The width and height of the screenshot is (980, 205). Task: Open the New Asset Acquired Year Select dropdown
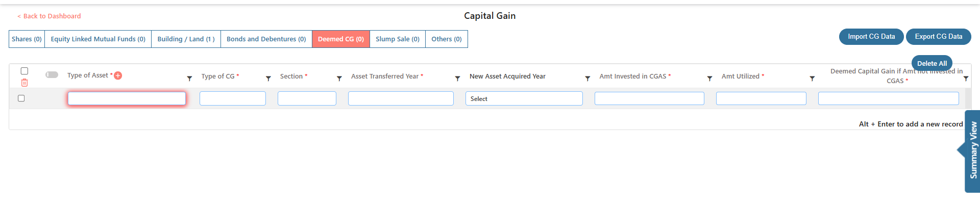click(524, 98)
